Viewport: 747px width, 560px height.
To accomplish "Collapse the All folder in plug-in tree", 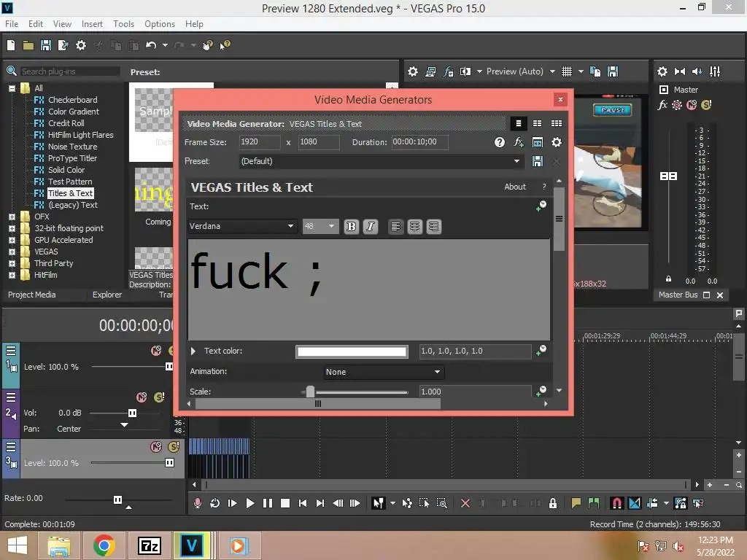I will tap(12, 88).
